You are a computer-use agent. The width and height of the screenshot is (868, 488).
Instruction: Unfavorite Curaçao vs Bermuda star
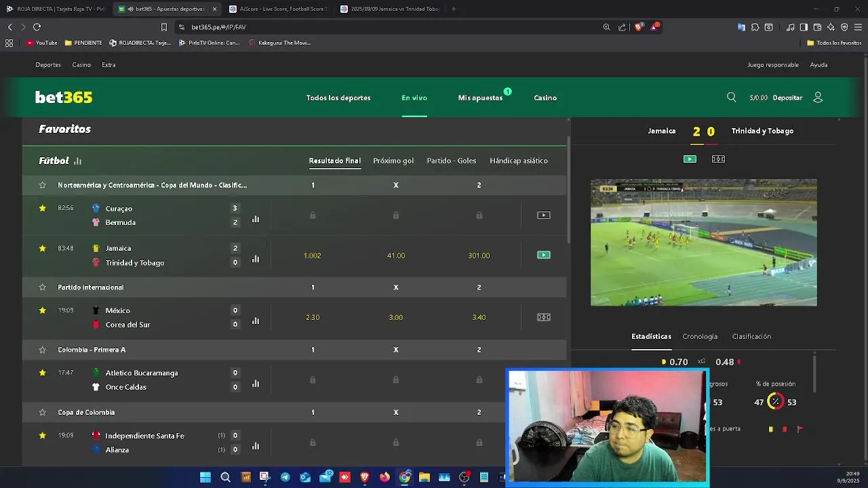click(42, 208)
